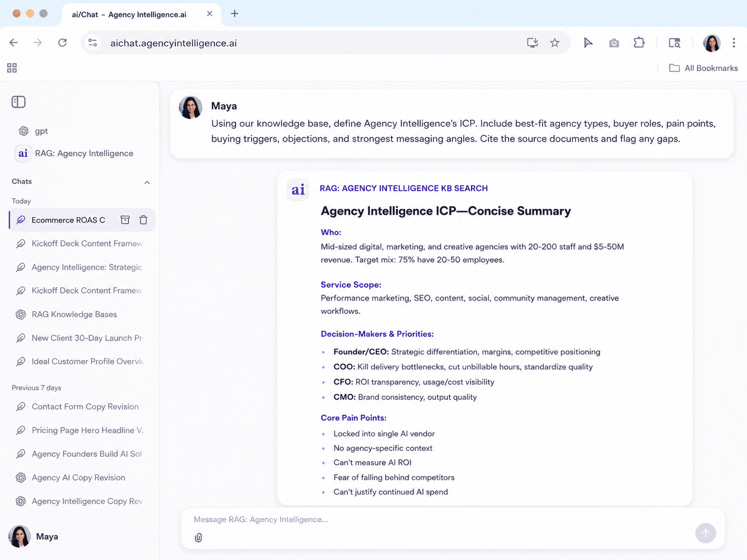Screen dimensions: 747x560
Task: Toggle the sidebar panel icon
Action: pos(19,102)
